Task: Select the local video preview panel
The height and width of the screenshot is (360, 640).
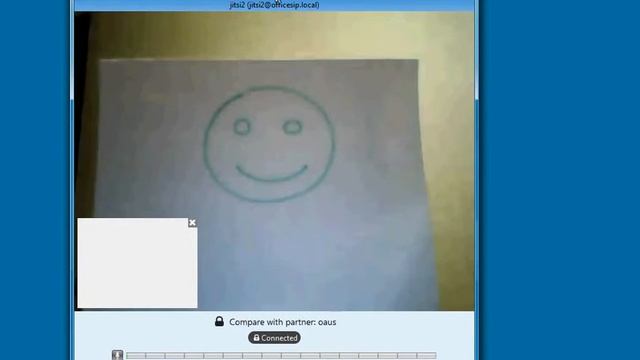Action: (x=137, y=263)
